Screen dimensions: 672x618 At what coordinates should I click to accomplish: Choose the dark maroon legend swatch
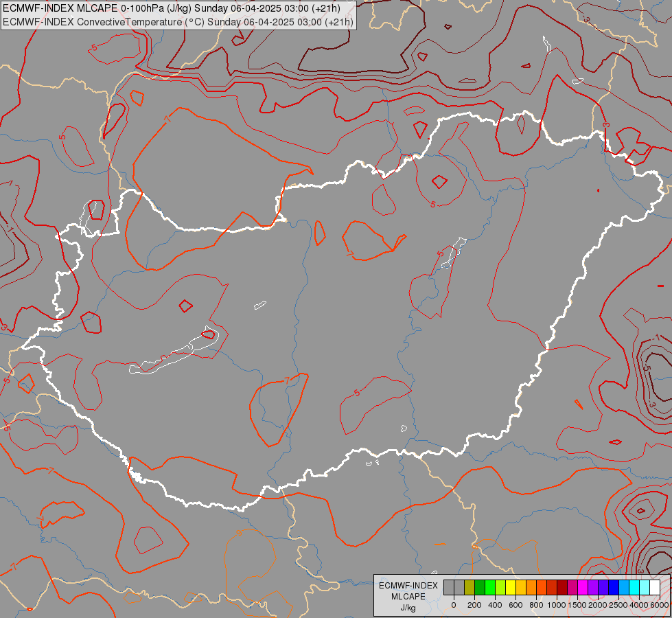[x=562, y=588]
